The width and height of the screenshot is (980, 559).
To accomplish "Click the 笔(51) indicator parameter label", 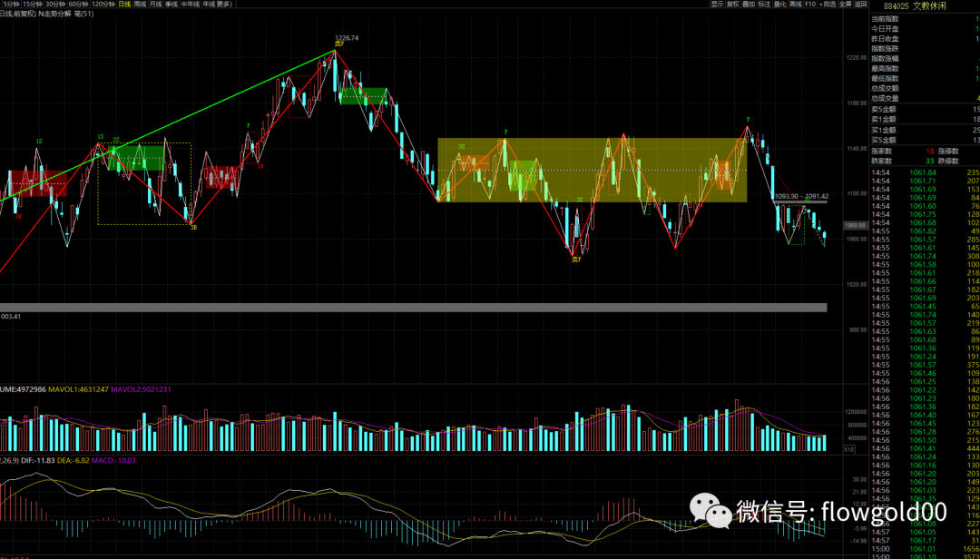I will (83, 13).
